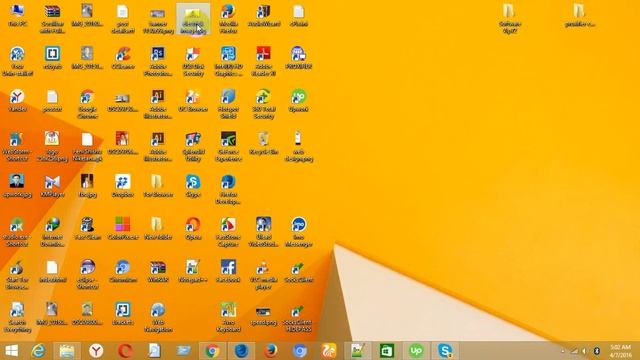This screenshot has height=360, width=640.
Task: Open the This PC desktop icon
Action: pyautogui.click(x=18, y=16)
